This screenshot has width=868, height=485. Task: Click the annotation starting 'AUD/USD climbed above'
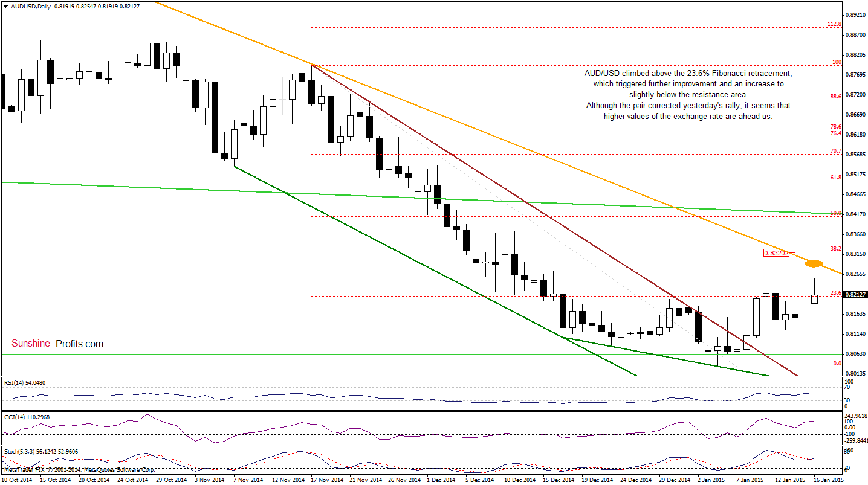click(x=688, y=95)
